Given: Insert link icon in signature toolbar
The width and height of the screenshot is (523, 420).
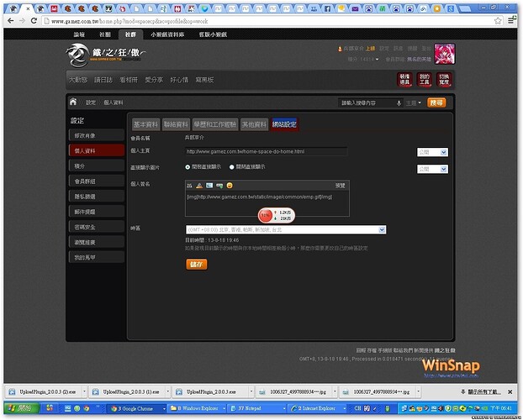Looking at the screenshot, I should pyautogui.click(x=219, y=186).
